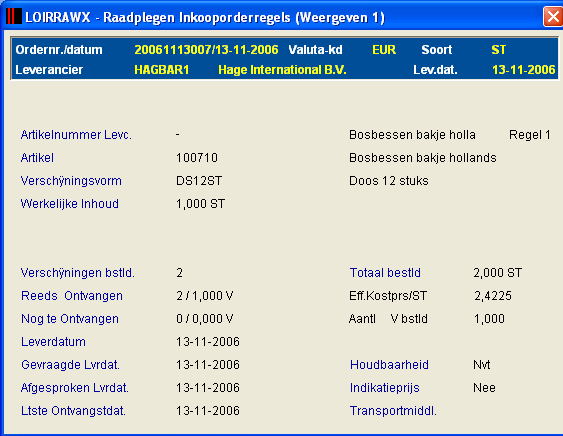Select Ltste Ontvangstdat. label
The width and height of the screenshot is (563, 436).
[73, 411]
